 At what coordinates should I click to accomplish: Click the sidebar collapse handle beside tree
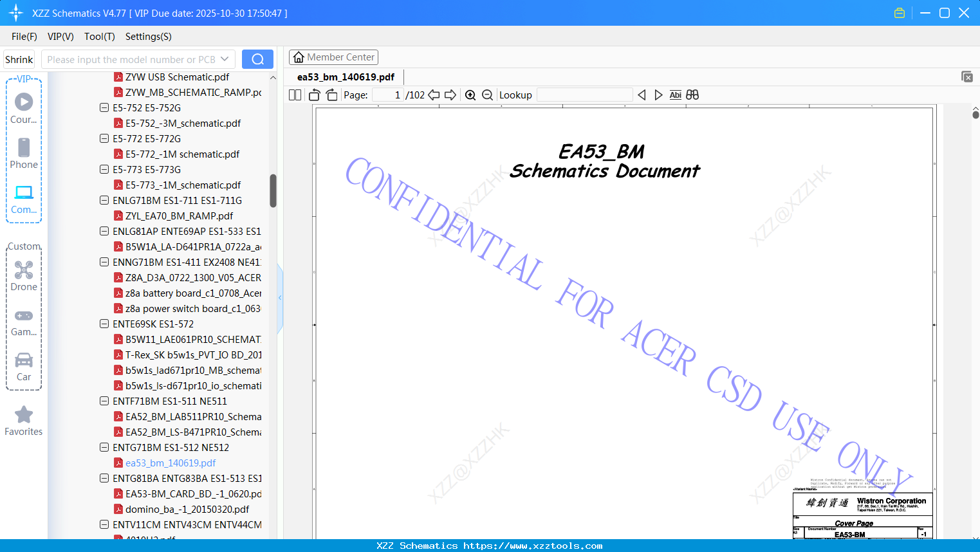pos(280,298)
